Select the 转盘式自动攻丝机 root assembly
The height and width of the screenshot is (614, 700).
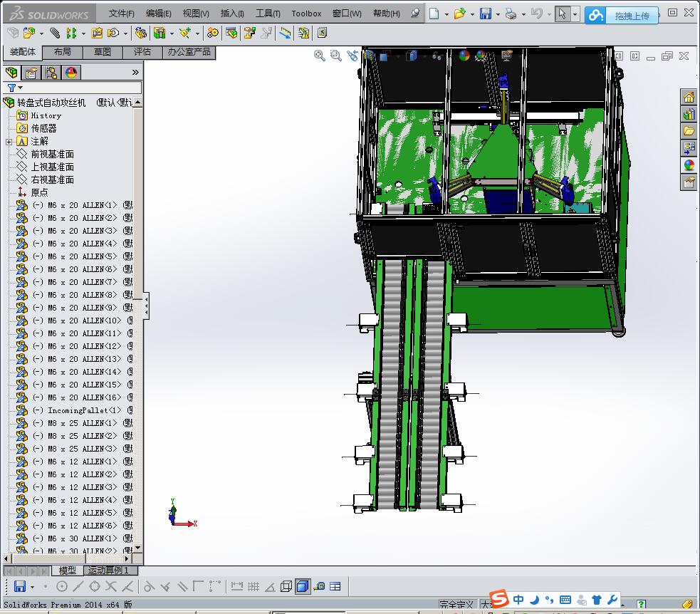[x=51, y=103]
